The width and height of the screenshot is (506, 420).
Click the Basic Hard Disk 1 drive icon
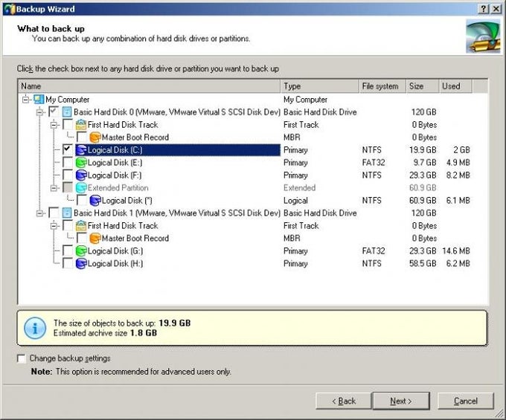66,213
